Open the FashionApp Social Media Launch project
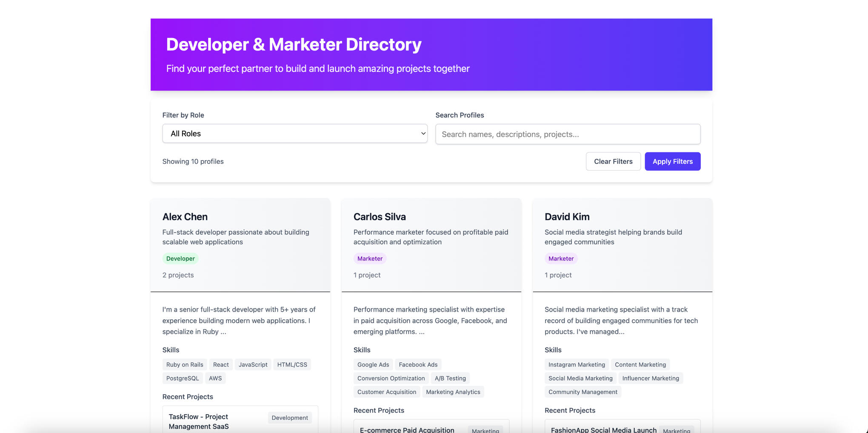The height and width of the screenshot is (433, 868). point(603,430)
